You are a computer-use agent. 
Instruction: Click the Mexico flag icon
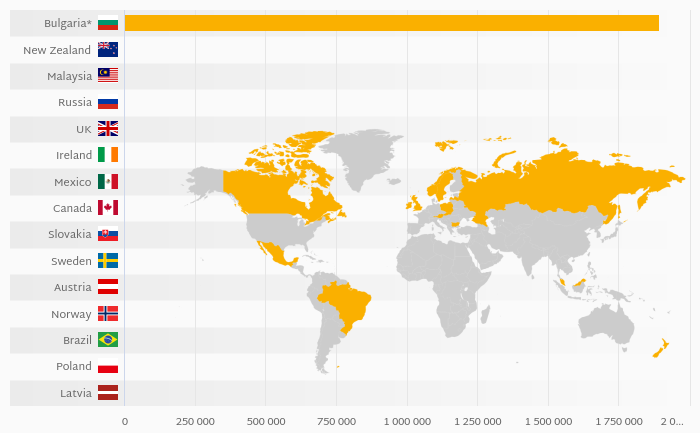coord(108,182)
